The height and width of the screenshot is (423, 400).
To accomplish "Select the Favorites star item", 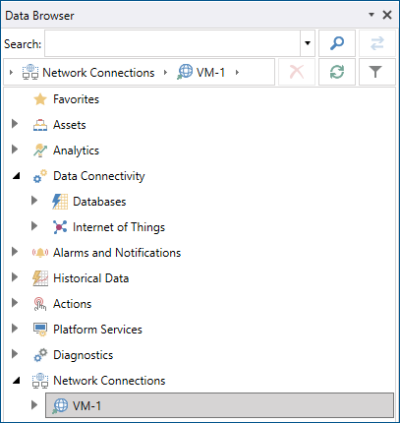I will [x=66, y=99].
